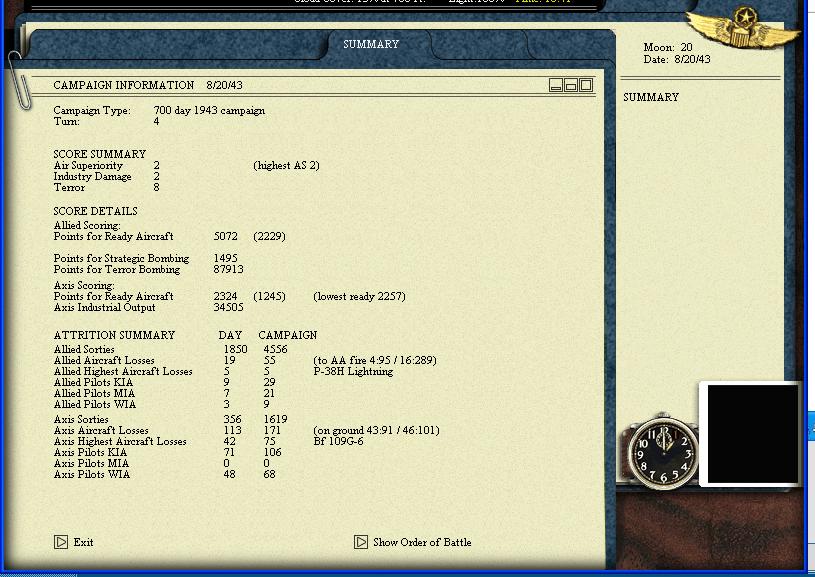The width and height of the screenshot is (815, 577).
Task: Click the CAMPAIGN column header
Action: [x=287, y=335]
